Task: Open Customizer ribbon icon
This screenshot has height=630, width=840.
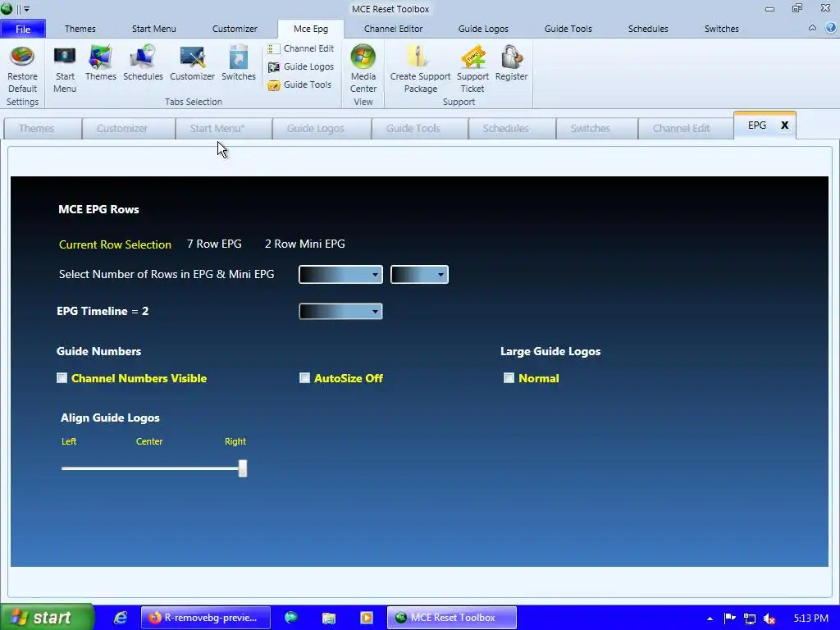Action: (x=192, y=57)
